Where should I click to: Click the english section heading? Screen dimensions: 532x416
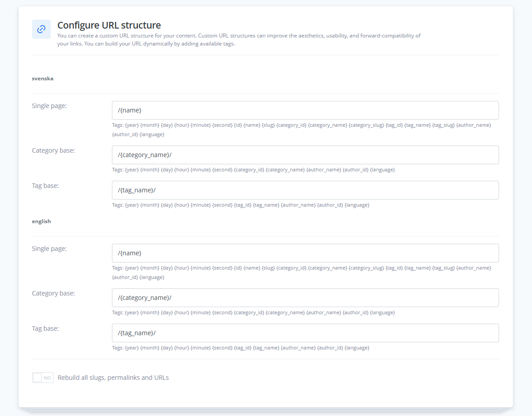[x=41, y=221]
